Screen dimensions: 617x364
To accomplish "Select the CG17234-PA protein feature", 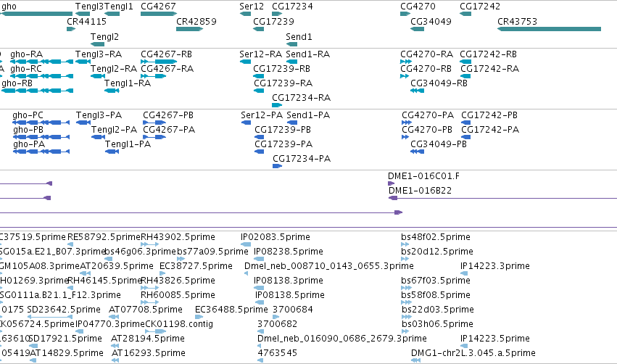I will pyautogui.click(x=278, y=167).
